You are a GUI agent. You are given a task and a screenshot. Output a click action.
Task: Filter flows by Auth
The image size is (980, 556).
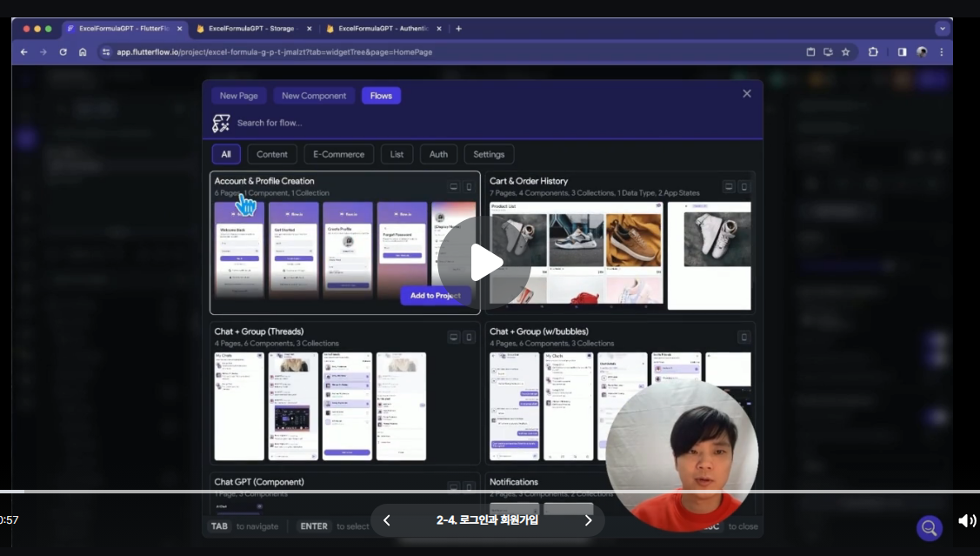438,155
